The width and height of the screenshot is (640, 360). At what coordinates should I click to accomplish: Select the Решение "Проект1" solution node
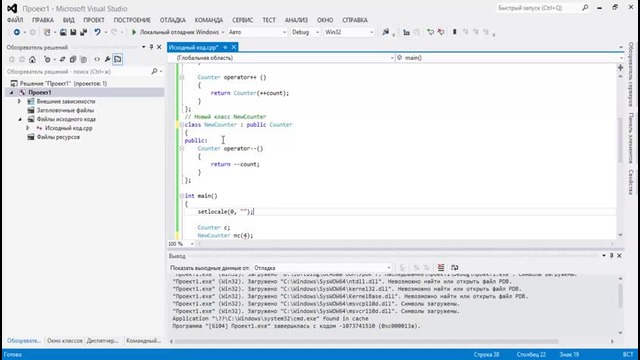click(63, 83)
